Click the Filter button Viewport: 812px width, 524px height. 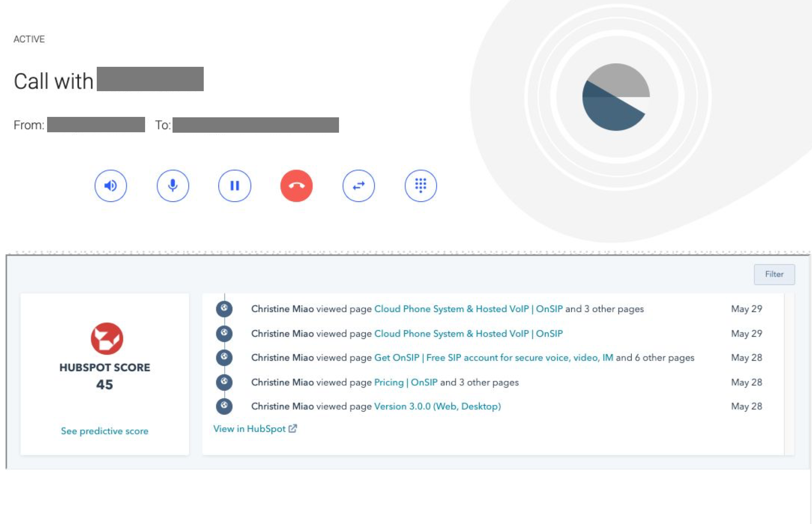click(x=774, y=274)
